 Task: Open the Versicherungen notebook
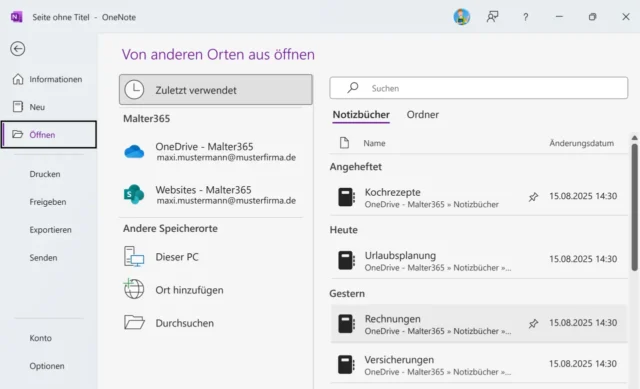click(x=479, y=364)
